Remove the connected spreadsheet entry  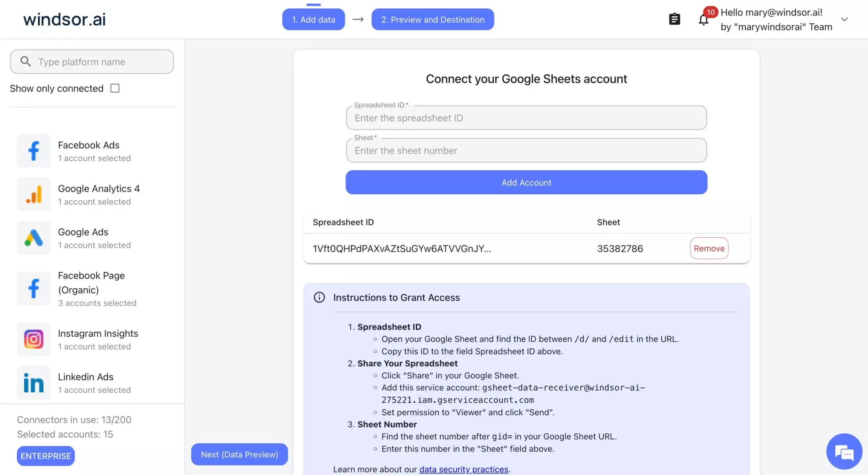click(x=709, y=248)
